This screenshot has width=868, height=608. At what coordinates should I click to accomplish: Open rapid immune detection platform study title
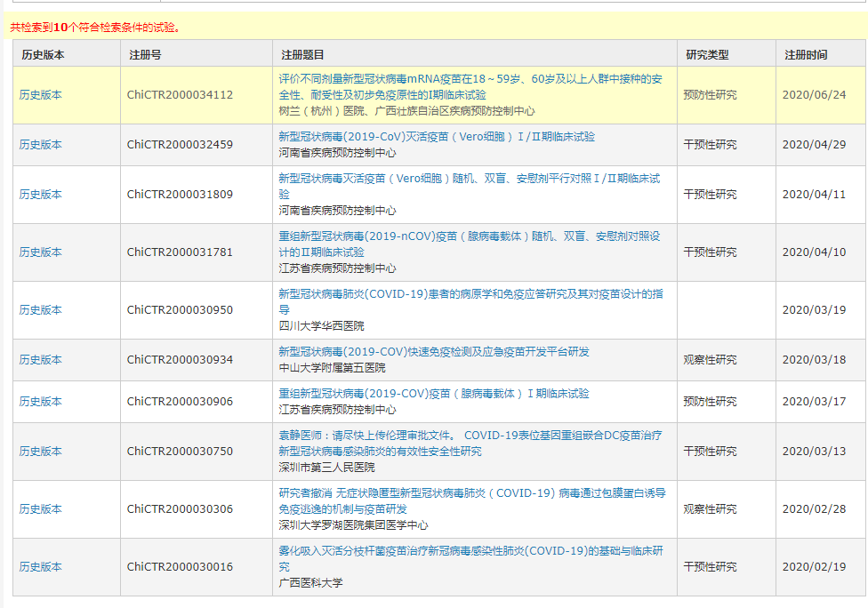click(433, 352)
